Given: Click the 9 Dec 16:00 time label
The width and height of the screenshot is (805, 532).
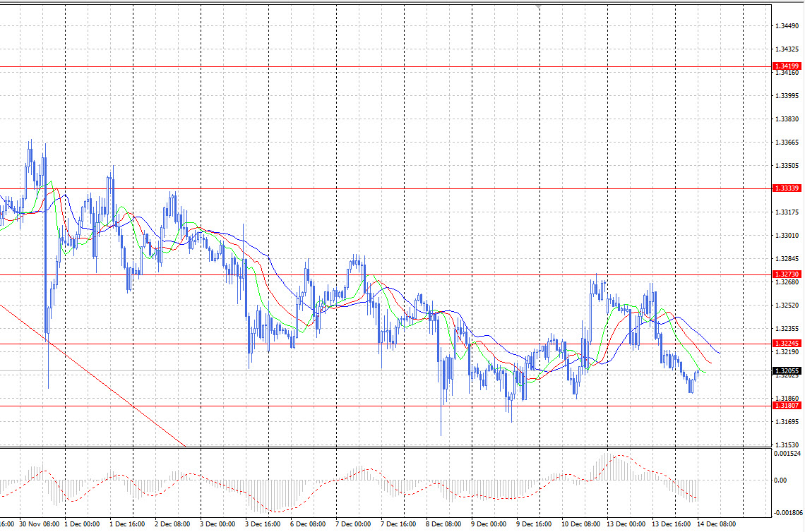Looking at the screenshot, I should tap(534, 524).
